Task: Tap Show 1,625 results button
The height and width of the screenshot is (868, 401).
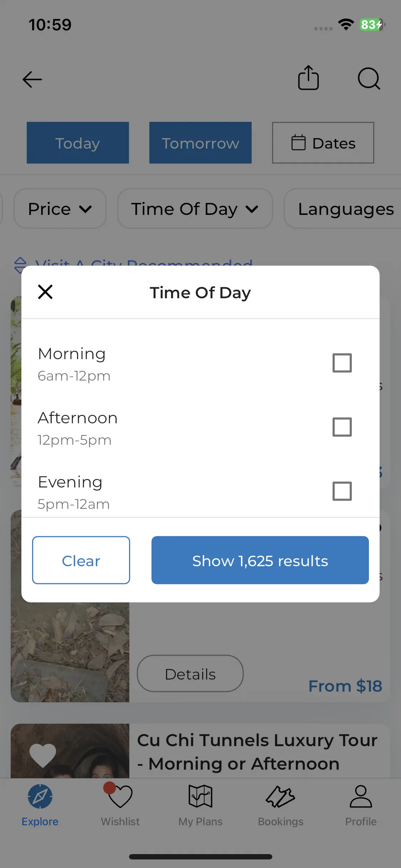Action: 260,560
